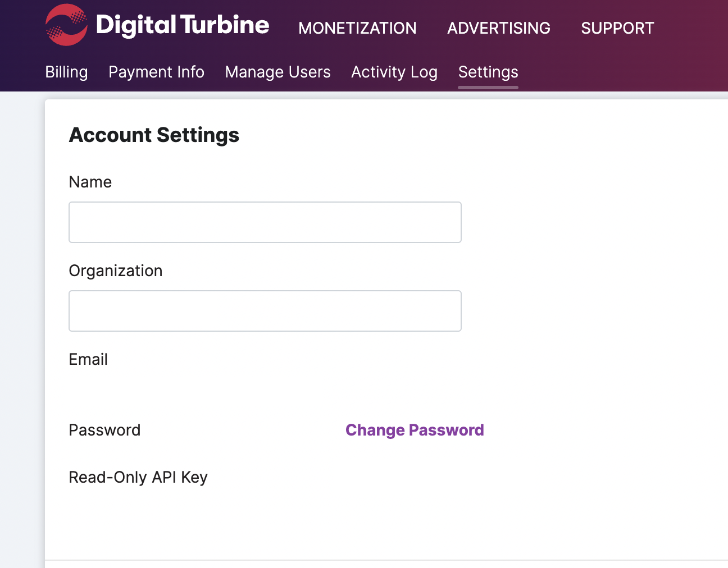
Task: Click the Digital Turbine swirl logo icon
Action: (x=66, y=25)
